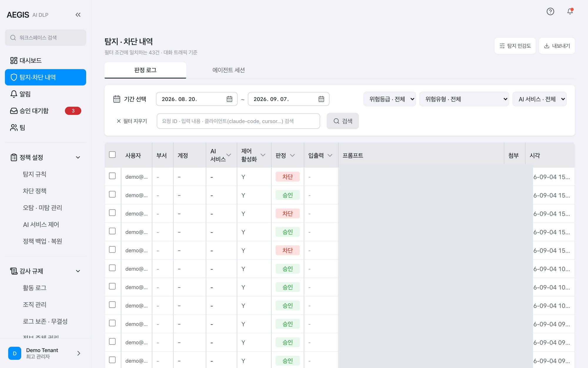Image resolution: width=588 pixels, height=368 pixels.
Task: Open the notifications bell in the header
Action: [x=570, y=11]
